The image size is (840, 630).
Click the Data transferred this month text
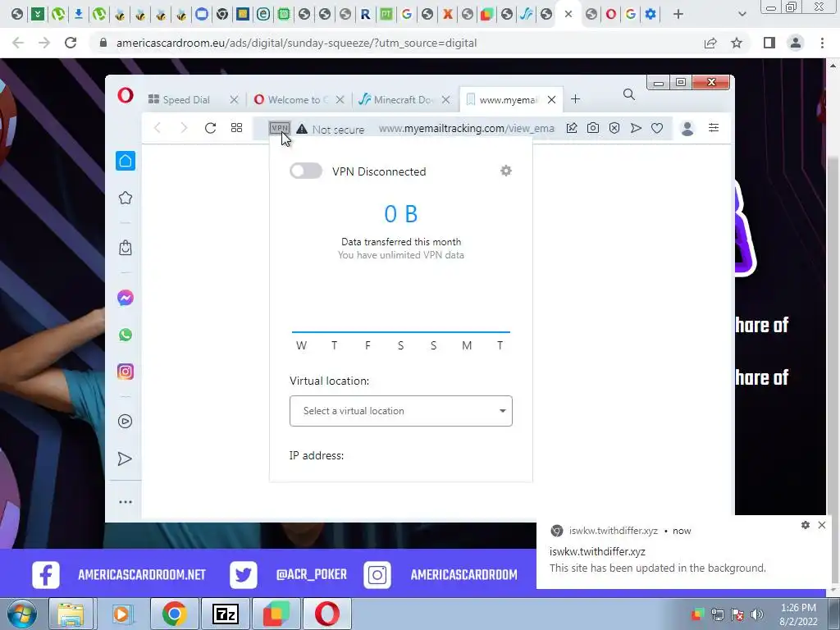[x=401, y=242]
